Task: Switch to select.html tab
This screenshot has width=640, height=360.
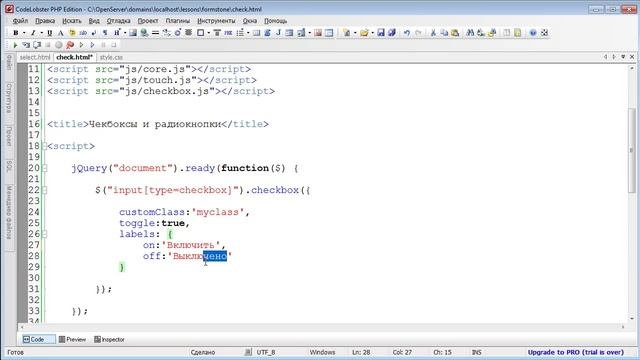Action: click(35, 57)
